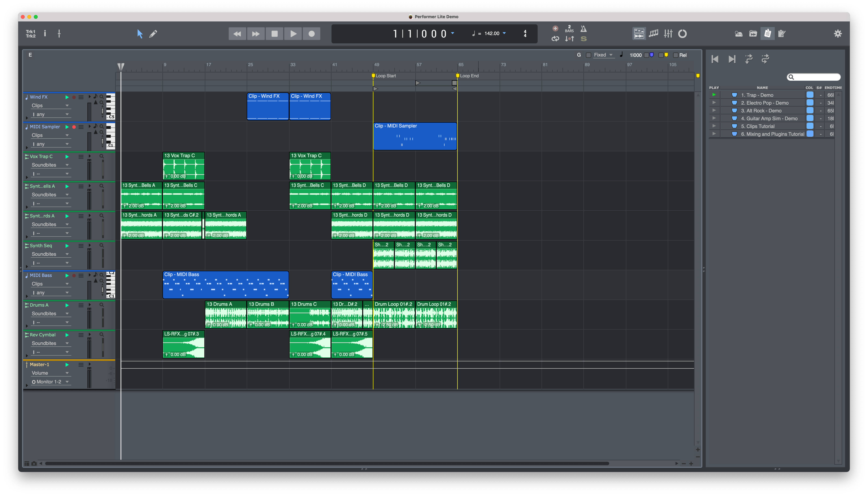Viewport: 868px width, 496px height.
Task: Play-enable the Clips Tutorial chunk
Action: (714, 126)
